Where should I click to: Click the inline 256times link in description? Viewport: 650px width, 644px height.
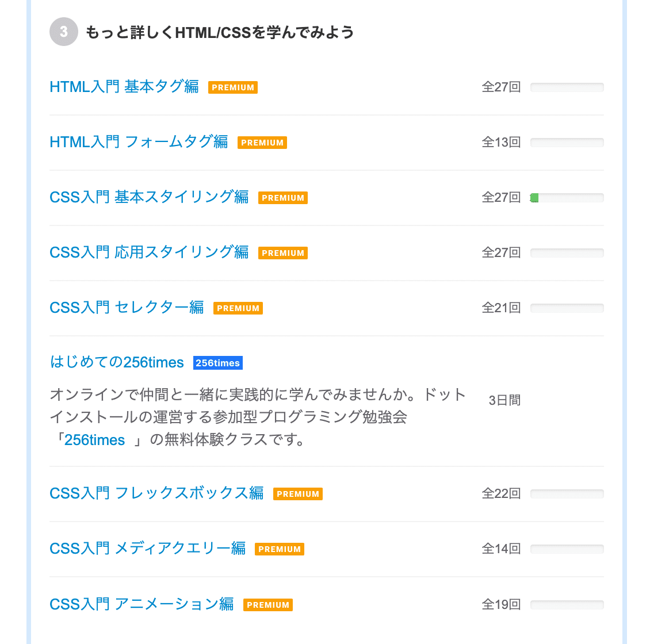[x=94, y=440]
